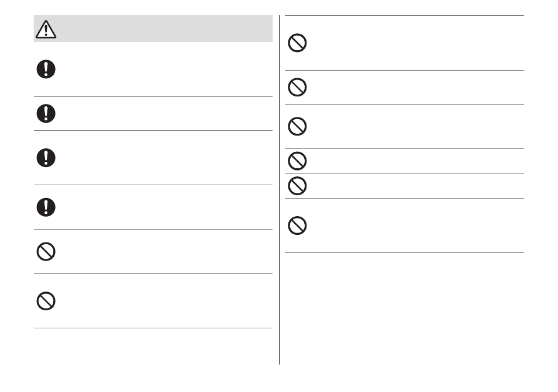Select topmost prohibition icon in right column
Screen dimensions: 558x392
click(x=297, y=43)
